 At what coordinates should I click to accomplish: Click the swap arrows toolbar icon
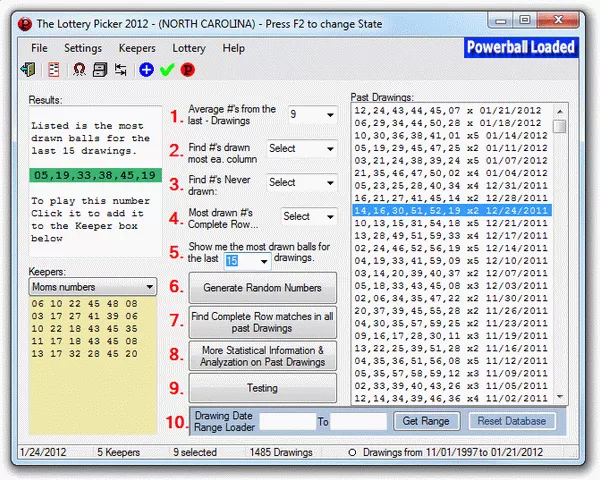click(x=121, y=69)
